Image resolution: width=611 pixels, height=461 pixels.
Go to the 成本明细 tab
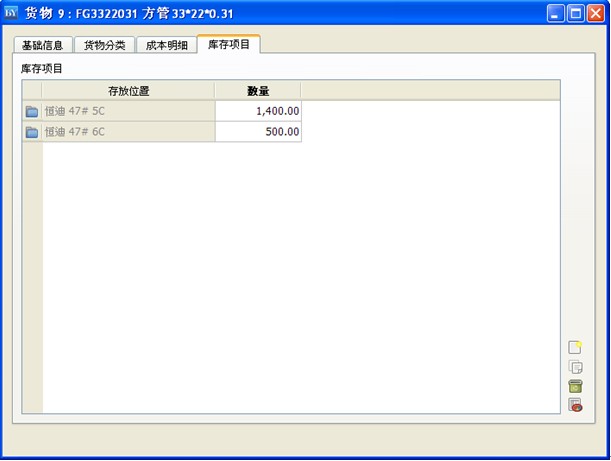[x=166, y=45]
